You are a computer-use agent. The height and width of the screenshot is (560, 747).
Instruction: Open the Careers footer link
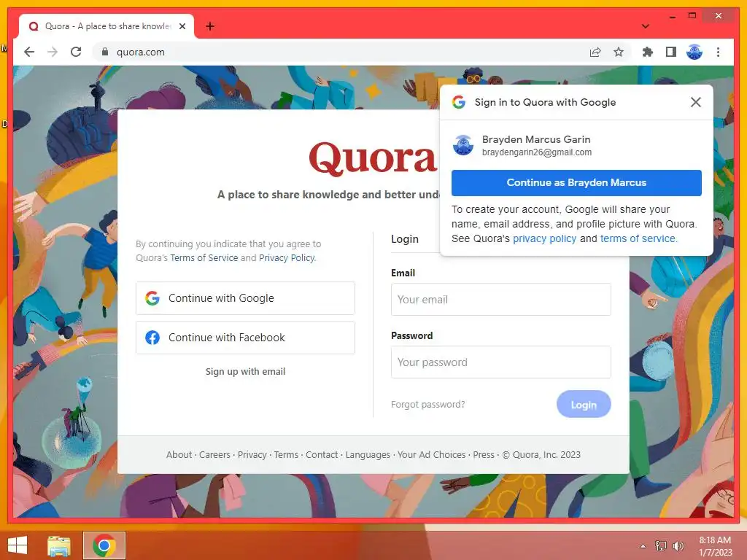pos(214,455)
